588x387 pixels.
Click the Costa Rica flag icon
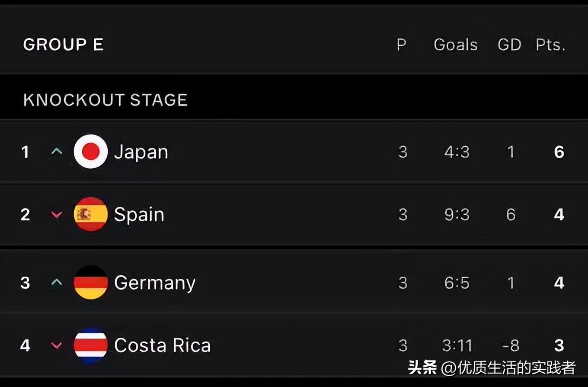click(x=90, y=345)
